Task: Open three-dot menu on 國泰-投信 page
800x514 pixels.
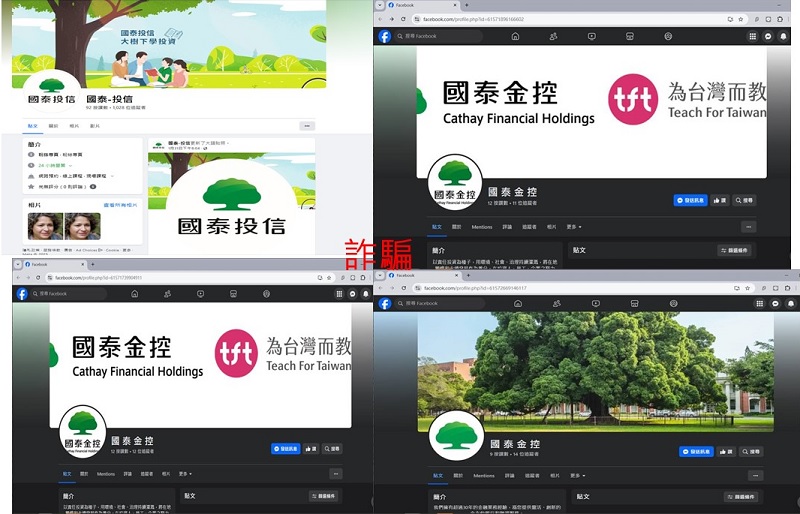Action: coord(307,126)
